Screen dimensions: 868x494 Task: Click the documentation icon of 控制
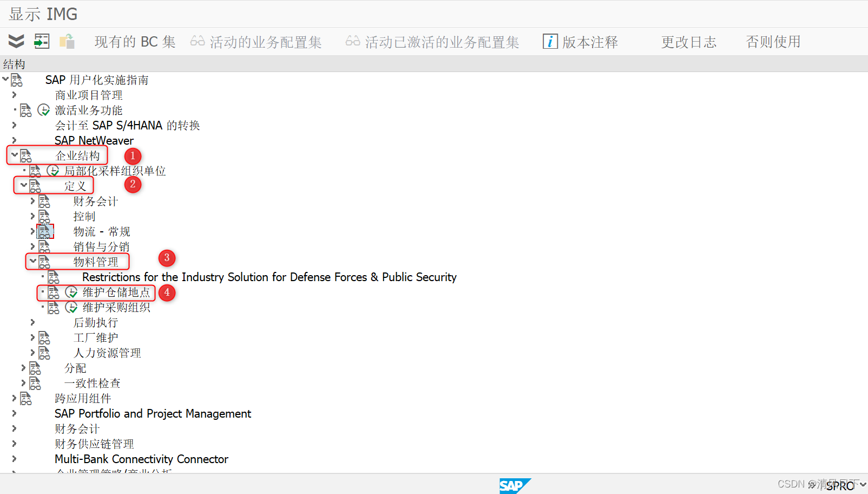(x=44, y=217)
